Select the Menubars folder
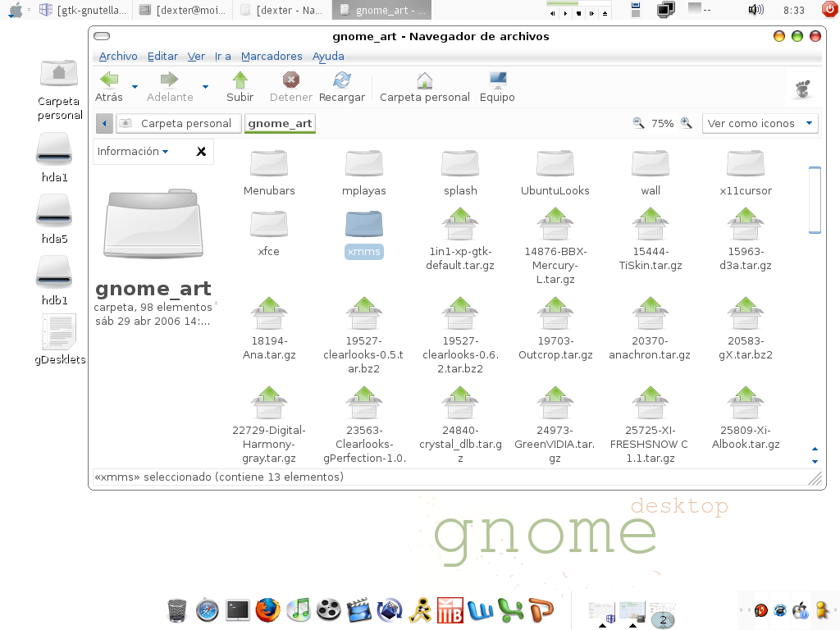The image size is (840, 630). pyautogui.click(x=269, y=174)
